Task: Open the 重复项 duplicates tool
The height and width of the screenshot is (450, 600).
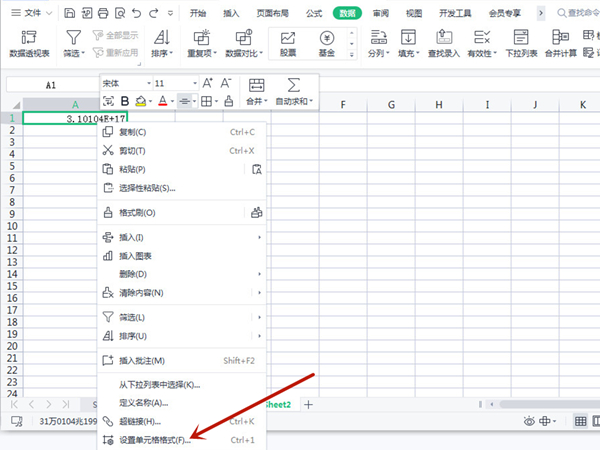Action: pos(202,43)
